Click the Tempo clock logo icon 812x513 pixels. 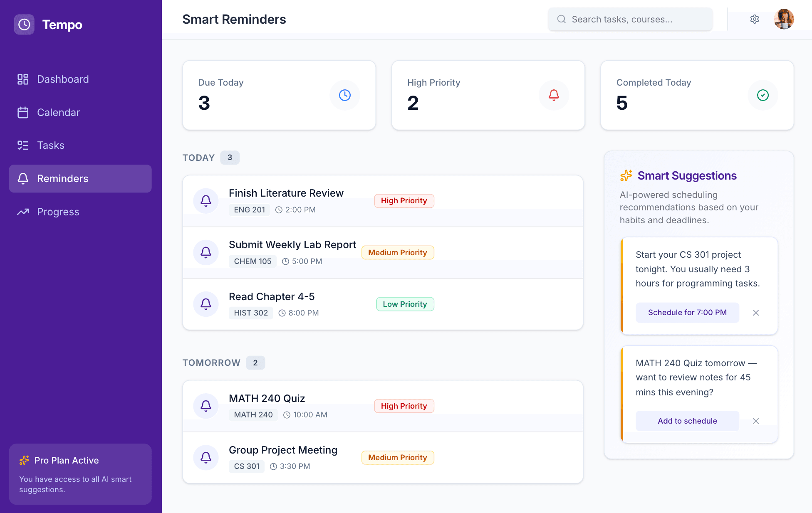[24, 25]
